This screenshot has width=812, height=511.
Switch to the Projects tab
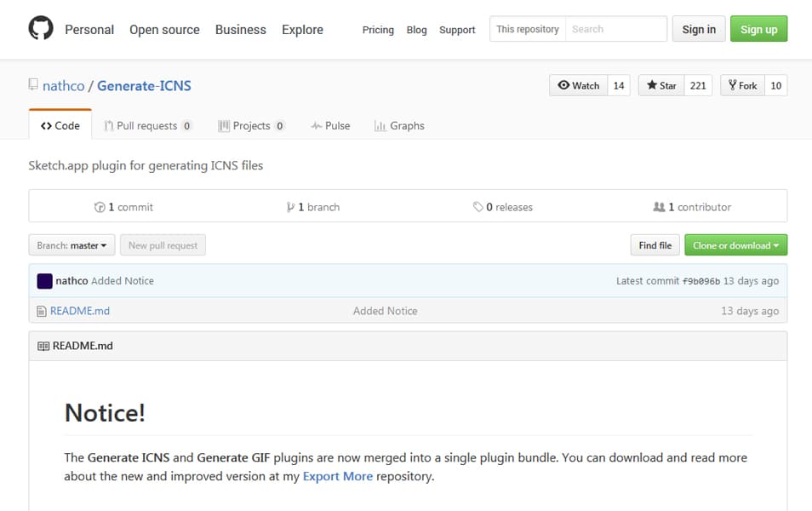[x=251, y=125]
